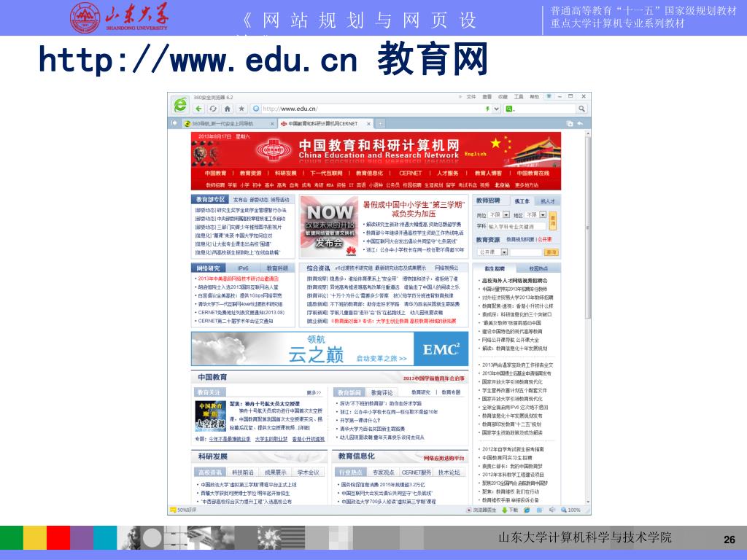This screenshot has width=747, height=560.
Task: Open the 查看 browser menu
Action: point(487,97)
